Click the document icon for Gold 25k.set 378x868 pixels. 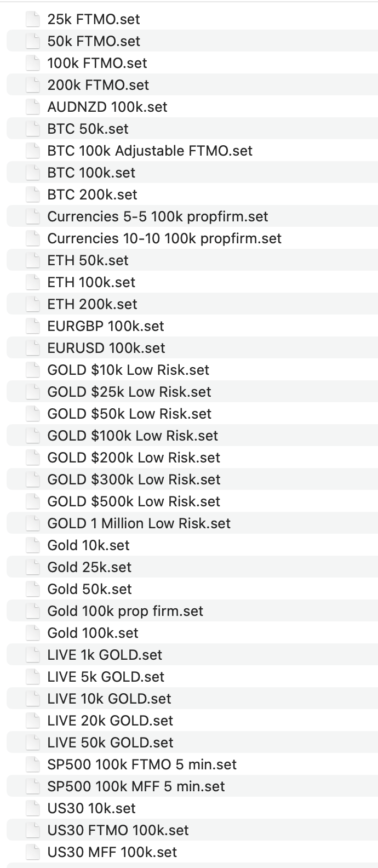coord(33,567)
